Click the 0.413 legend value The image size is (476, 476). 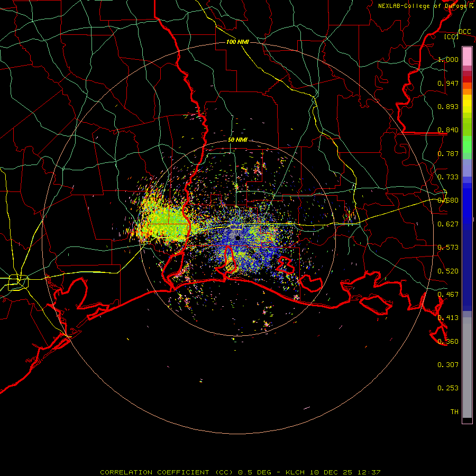tap(448, 318)
